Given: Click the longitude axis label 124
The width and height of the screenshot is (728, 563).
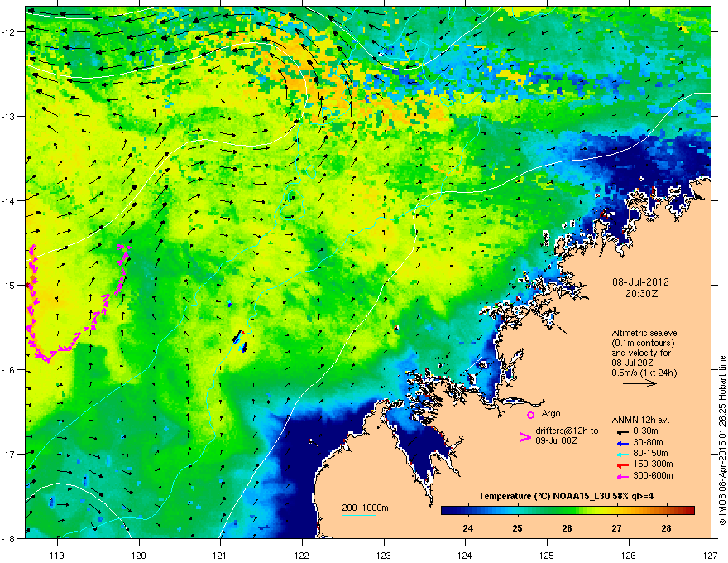Looking at the screenshot, I should (x=465, y=555).
